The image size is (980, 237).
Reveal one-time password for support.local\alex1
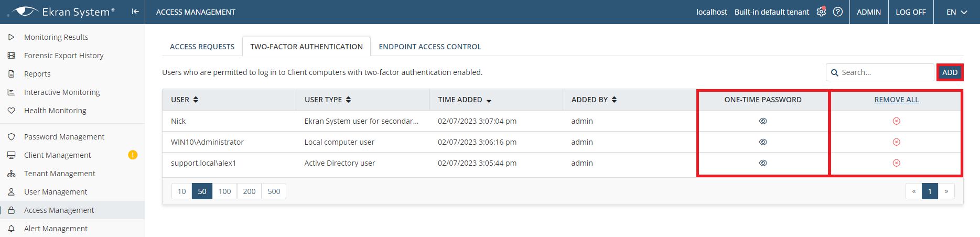(763, 163)
